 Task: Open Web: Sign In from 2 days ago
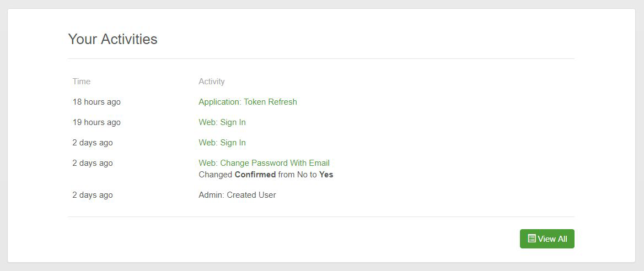[x=222, y=143]
